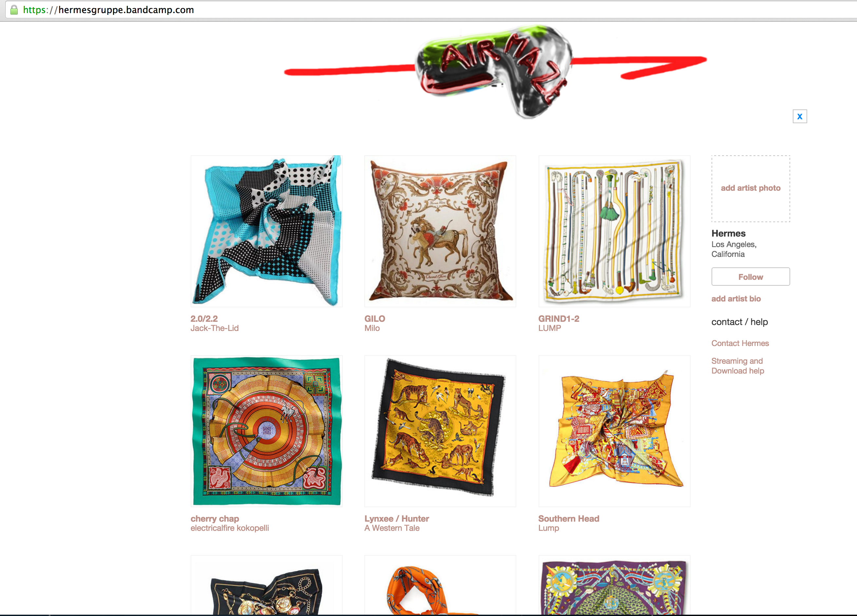Open the 2.0/2.2 album blue polka-dot scarf cover

(x=266, y=231)
